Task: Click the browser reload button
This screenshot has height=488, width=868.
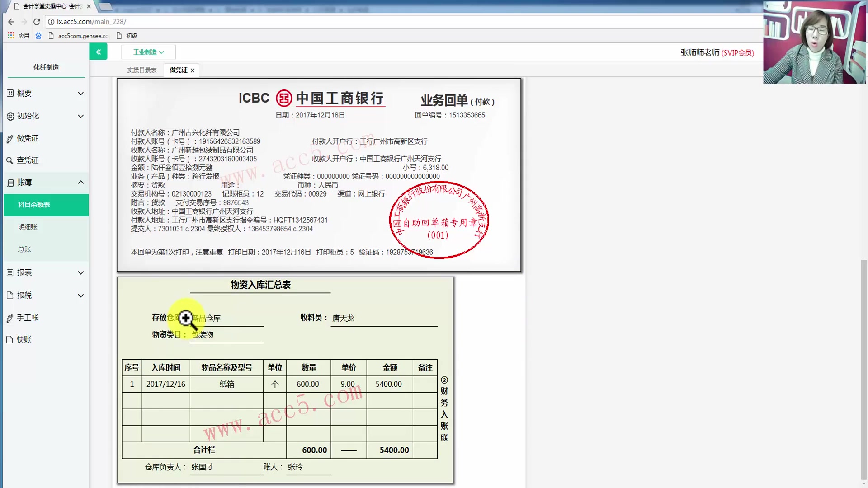Action: click(x=37, y=22)
